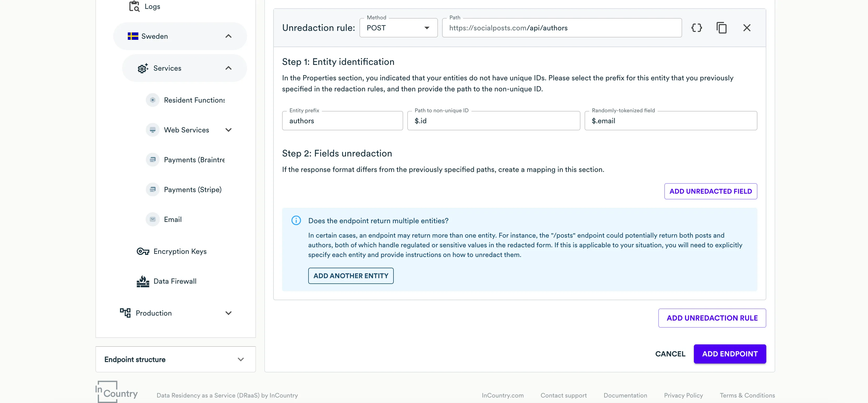868x403 pixels.
Task: Click ADD ANOTHER ENTITY
Action: coord(351,276)
